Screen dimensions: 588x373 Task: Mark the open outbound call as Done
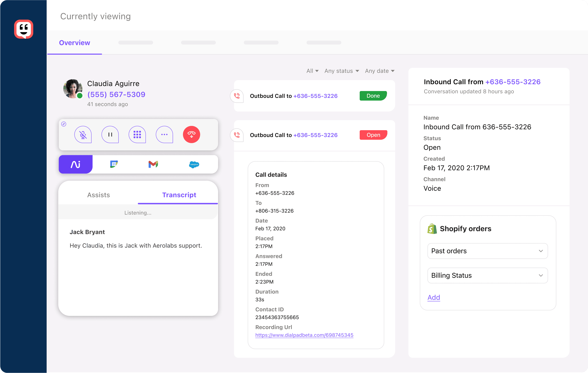coord(373,135)
